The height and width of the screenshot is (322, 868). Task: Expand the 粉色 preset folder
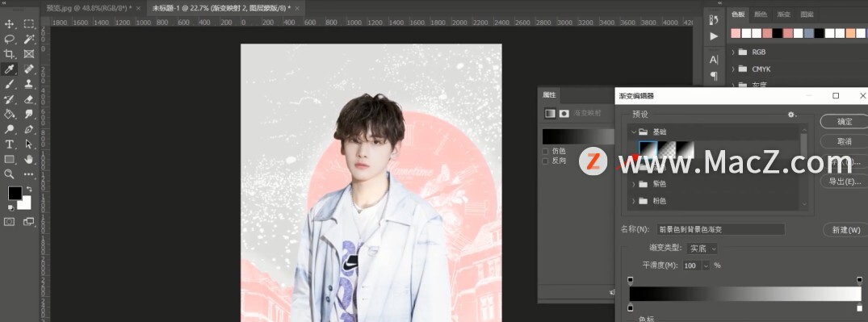pos(633,201)
